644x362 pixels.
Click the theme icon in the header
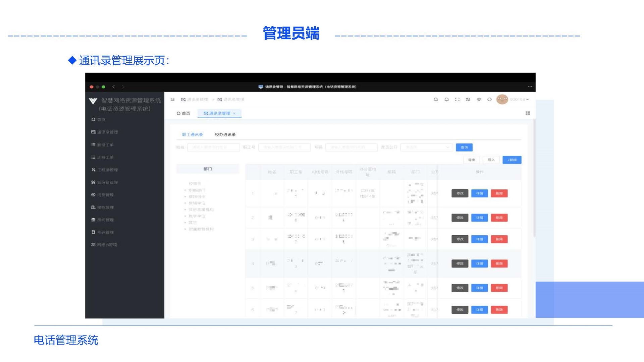(x=479, y=100)
